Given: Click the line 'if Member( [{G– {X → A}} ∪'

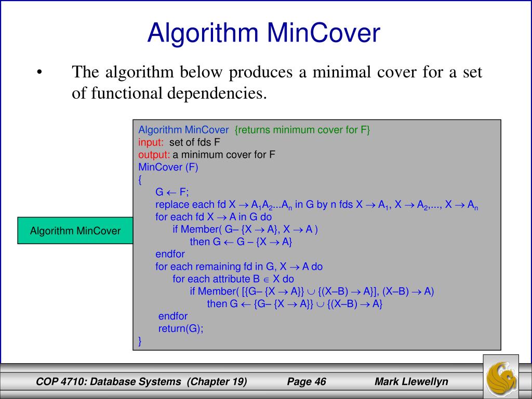Looking at the screenshot, I should [312, 291].
